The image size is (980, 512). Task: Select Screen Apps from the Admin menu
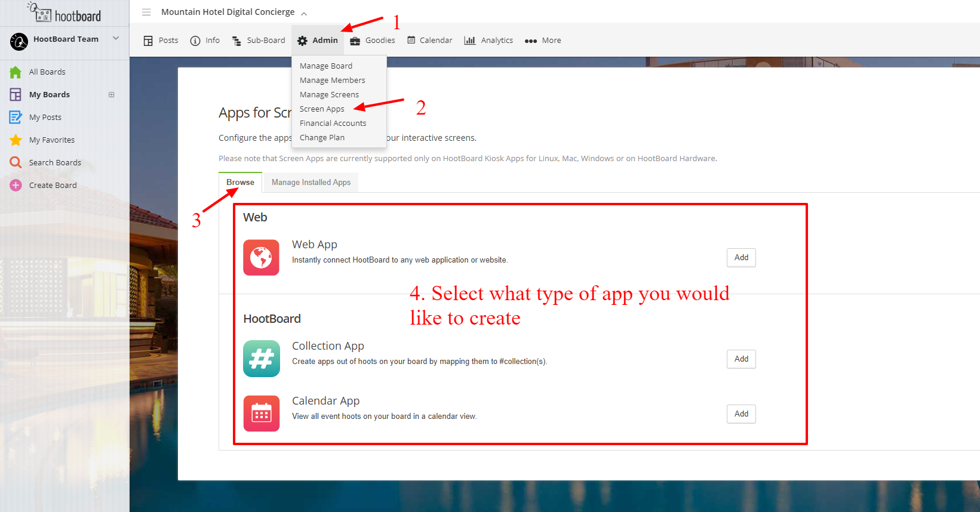tap(322, 109)
